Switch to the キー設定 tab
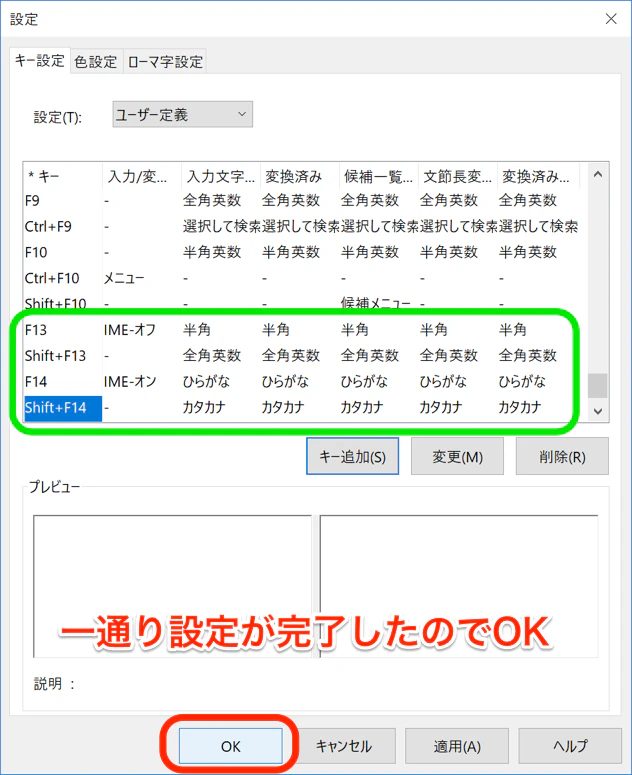Image resolution: width=632 pixels, height=775 pixels. point(40,60)
